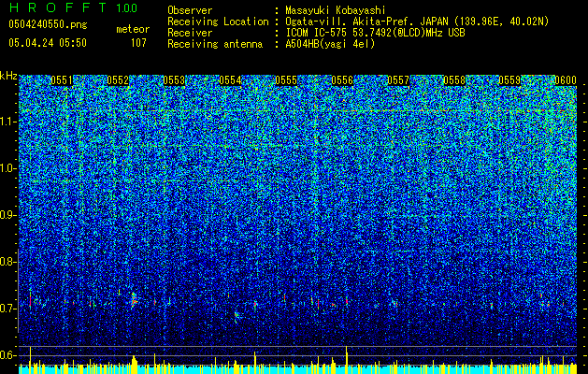Click the 0559 time marker
The width and height of the screenshot is (588, 374).
pos(510,80)
